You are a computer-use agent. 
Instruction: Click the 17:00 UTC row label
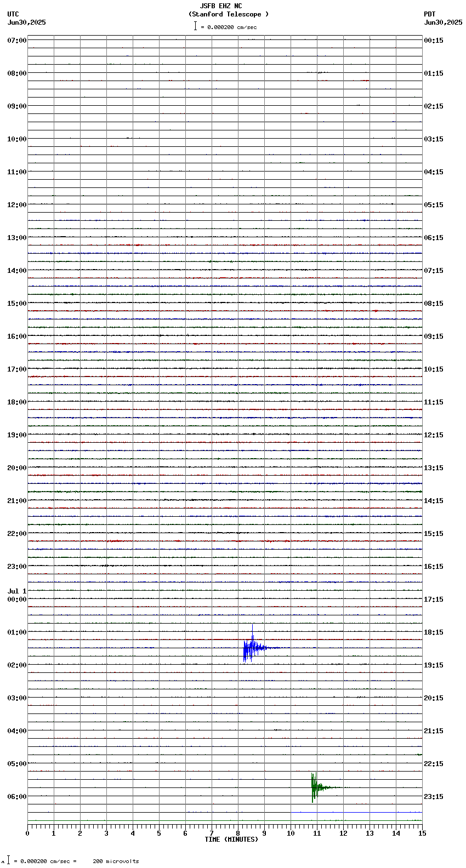coord(17,369)
